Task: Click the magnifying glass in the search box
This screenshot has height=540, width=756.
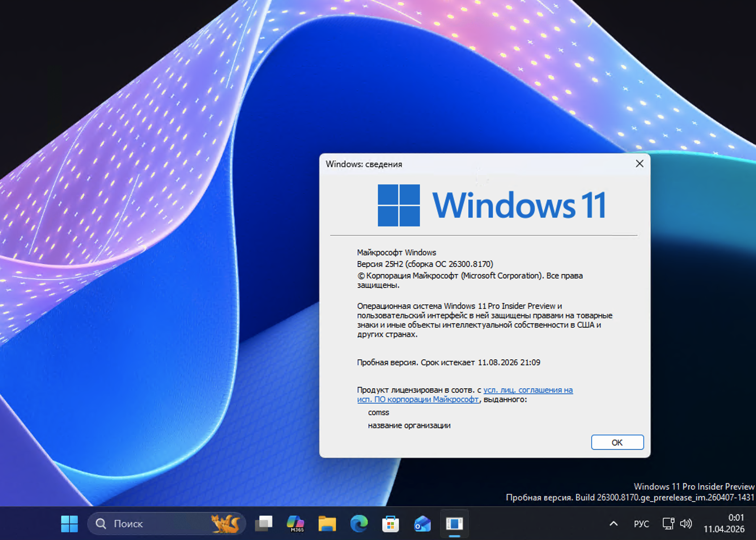Action: point(101,524)
